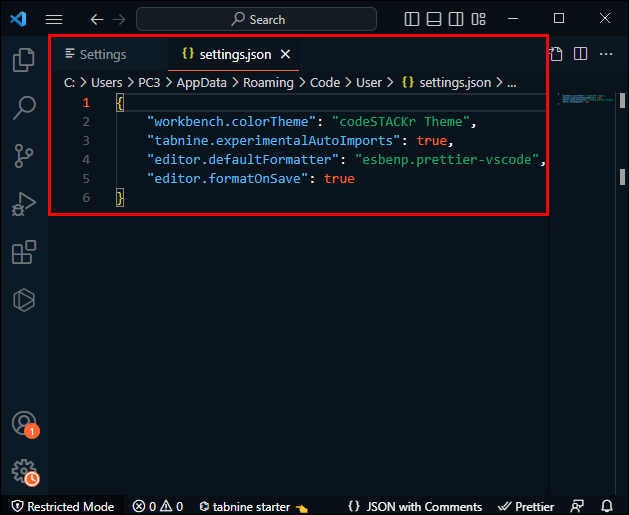629x515 pixels.
Task: Open the Search view in activity bar
Action: [x=24, y=108]
